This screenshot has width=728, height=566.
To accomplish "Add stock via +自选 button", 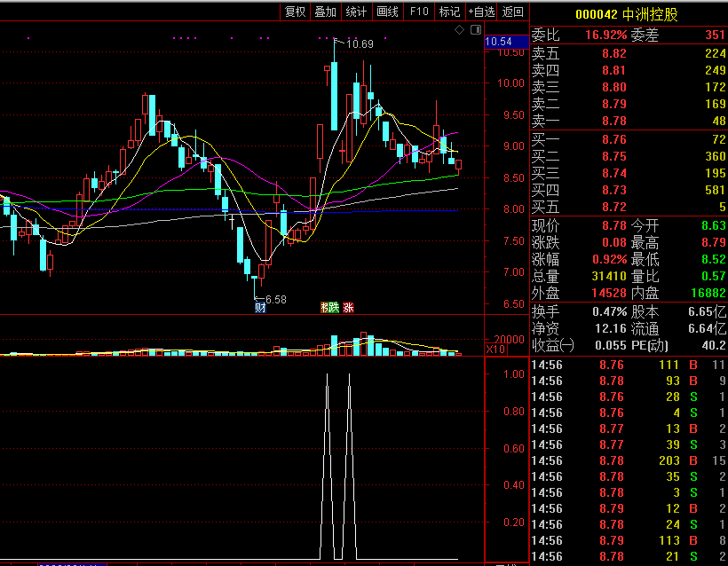I will [x=481, y=12].
